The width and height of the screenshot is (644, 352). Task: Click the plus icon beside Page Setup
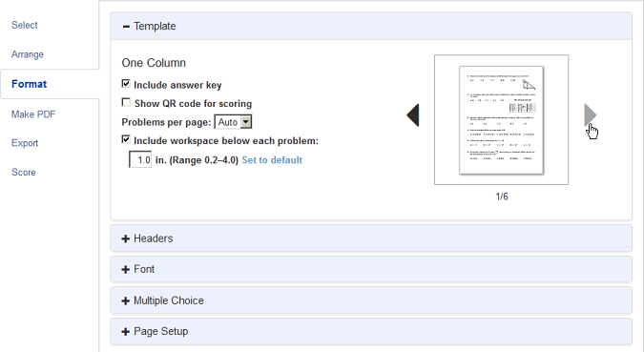click(126, 331)
